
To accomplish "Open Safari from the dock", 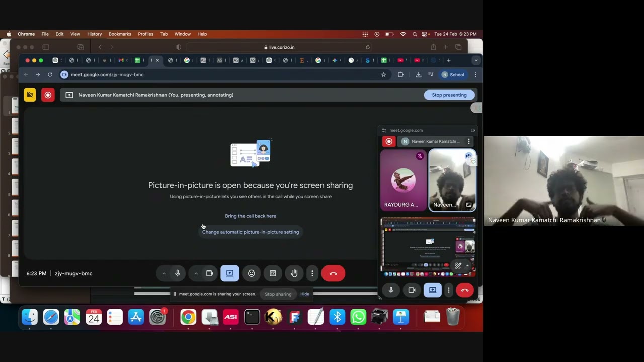I will [x=51, y=317].
